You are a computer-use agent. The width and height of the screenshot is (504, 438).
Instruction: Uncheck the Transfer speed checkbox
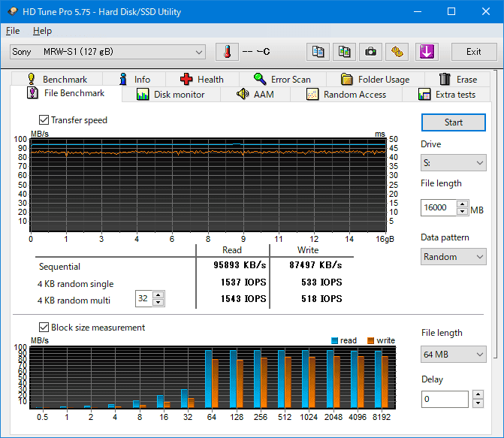pyautogui.click(x=44, y=120)
